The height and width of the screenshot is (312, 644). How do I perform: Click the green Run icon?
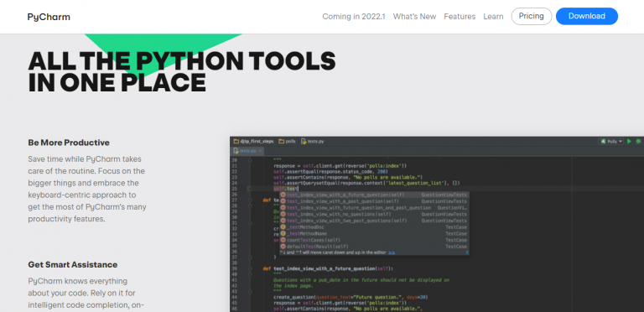click(629, 141)
